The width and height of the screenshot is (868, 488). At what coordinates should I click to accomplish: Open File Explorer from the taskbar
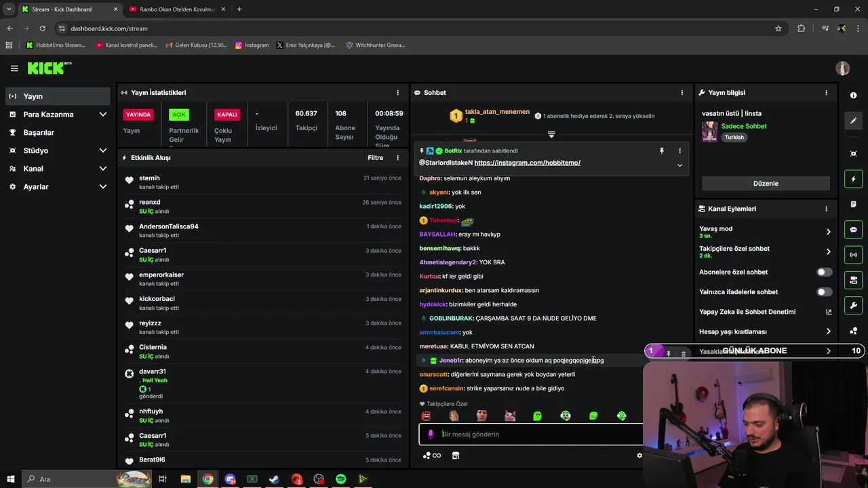(x=185, y=479)
